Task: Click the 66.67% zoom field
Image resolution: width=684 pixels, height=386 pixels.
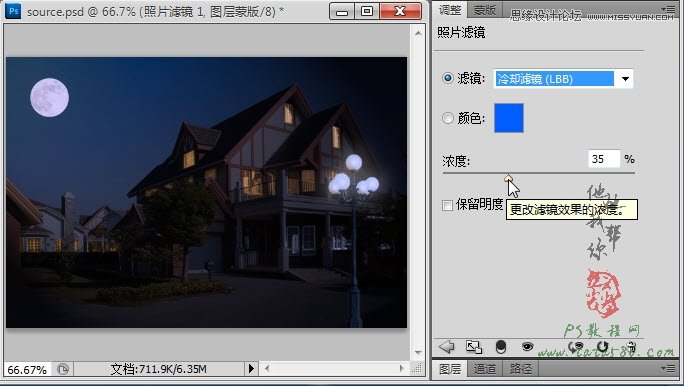Action: tap(27, 369)
